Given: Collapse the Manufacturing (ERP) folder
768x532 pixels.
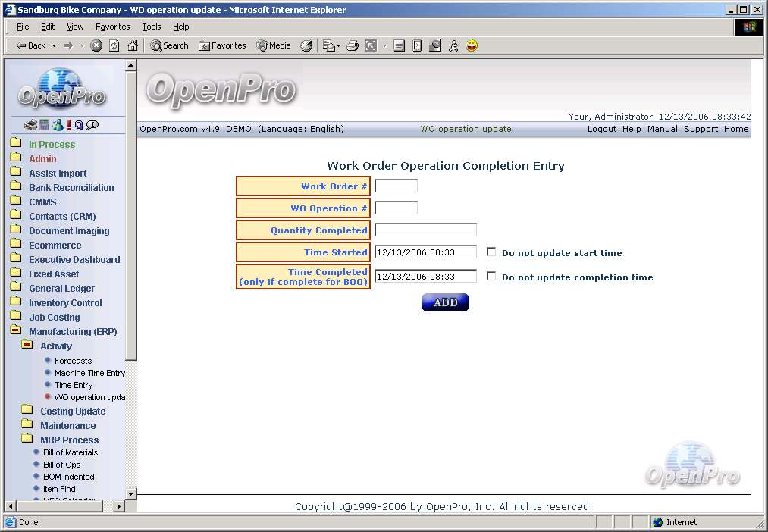Looking at the screenshot, I should (x=16, y=331).
